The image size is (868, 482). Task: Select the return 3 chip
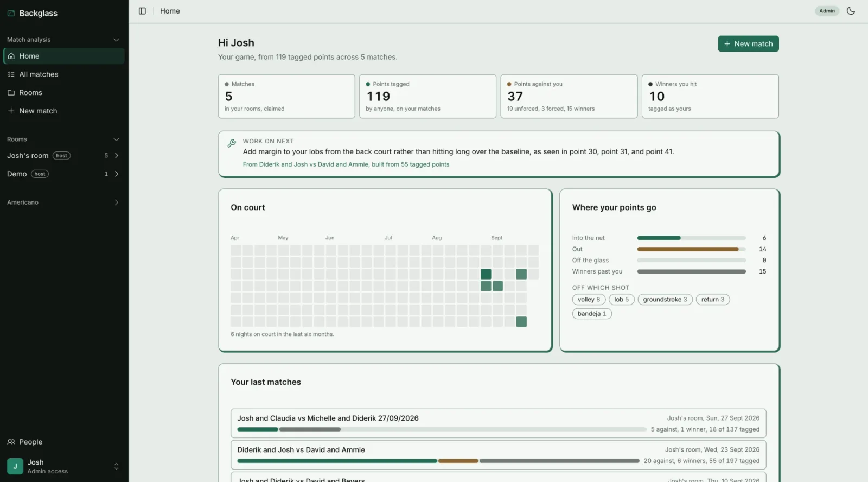point(713,300)
